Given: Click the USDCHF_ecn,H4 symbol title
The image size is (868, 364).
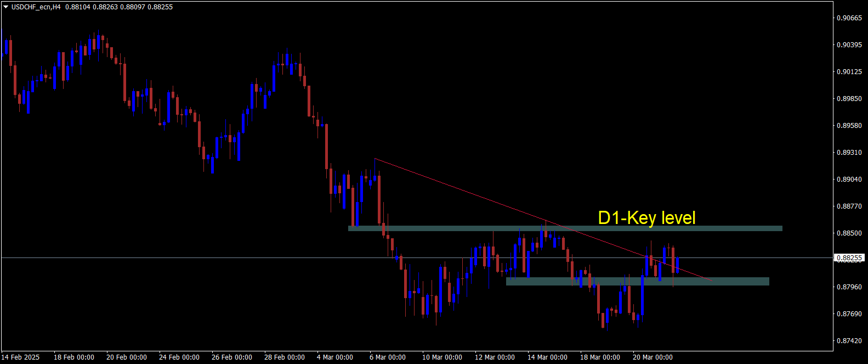Looking at the screenshot, I should (36, 7).
